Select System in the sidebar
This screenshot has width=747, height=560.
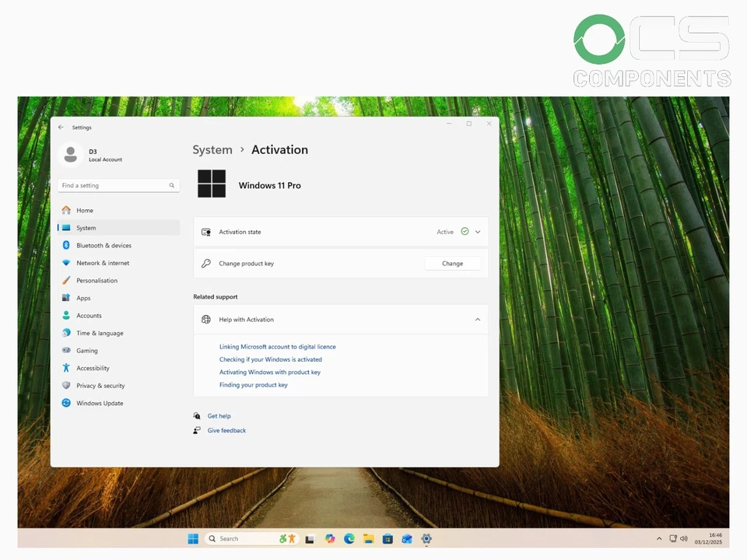[118, 228]
